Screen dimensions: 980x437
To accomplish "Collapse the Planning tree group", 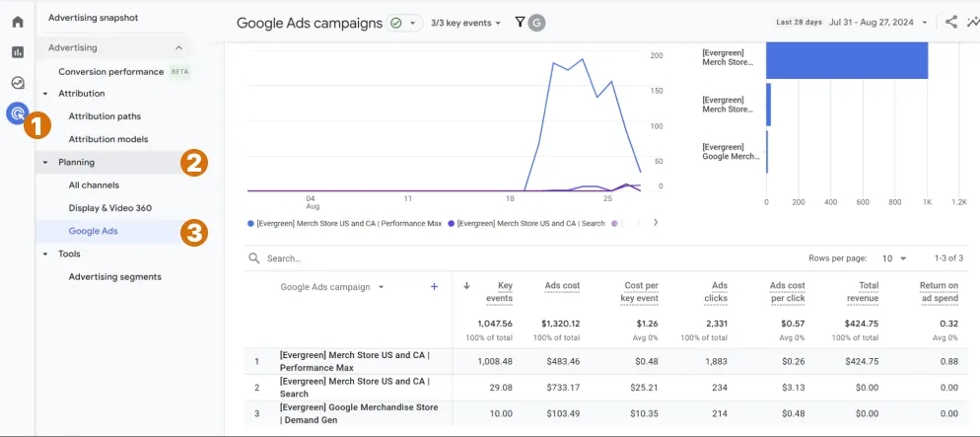I will click(45, 163).
